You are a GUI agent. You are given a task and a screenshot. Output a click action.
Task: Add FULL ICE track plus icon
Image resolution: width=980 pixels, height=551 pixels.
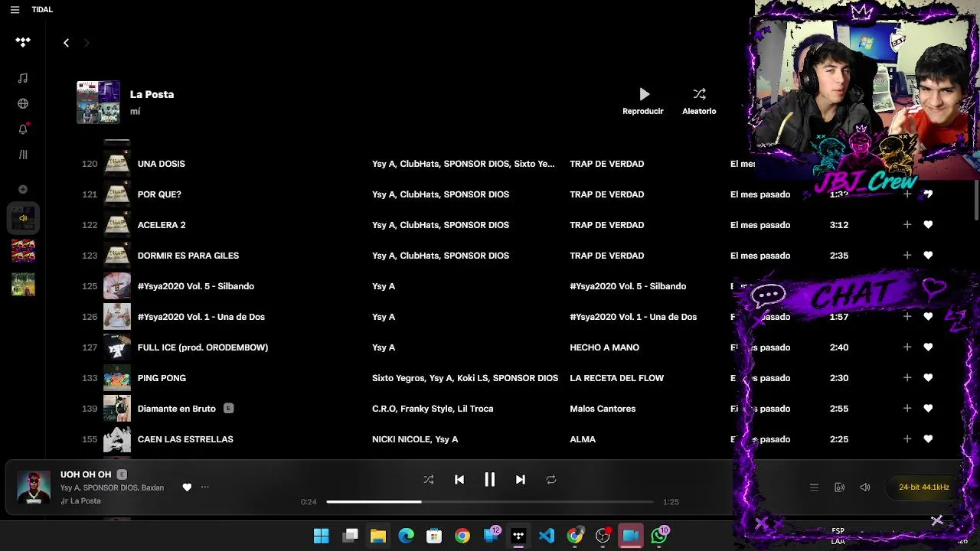tap(907, 347)
